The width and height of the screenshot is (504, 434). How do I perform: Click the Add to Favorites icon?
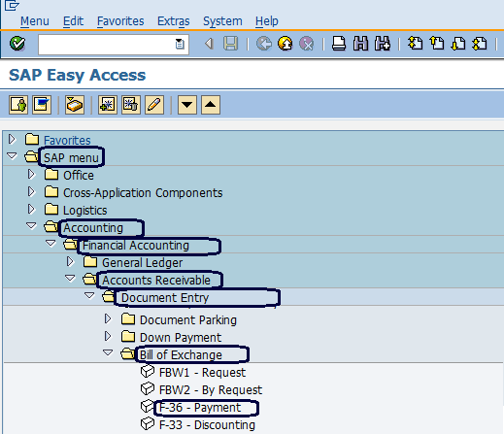pos(108,105)
